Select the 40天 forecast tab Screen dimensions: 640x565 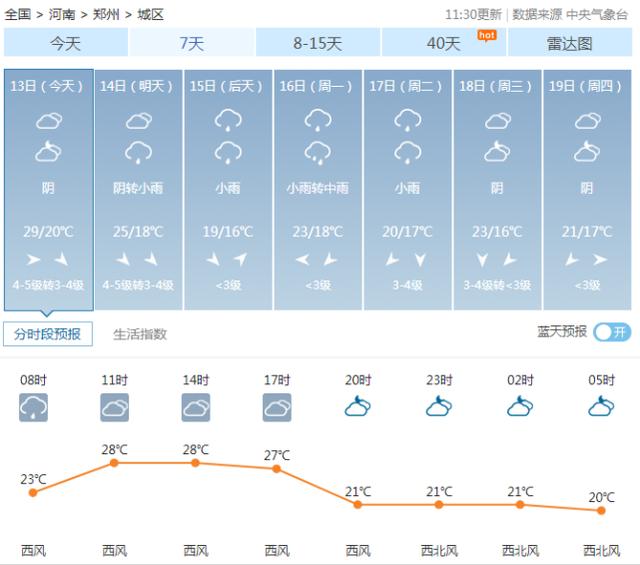point(443,43)
